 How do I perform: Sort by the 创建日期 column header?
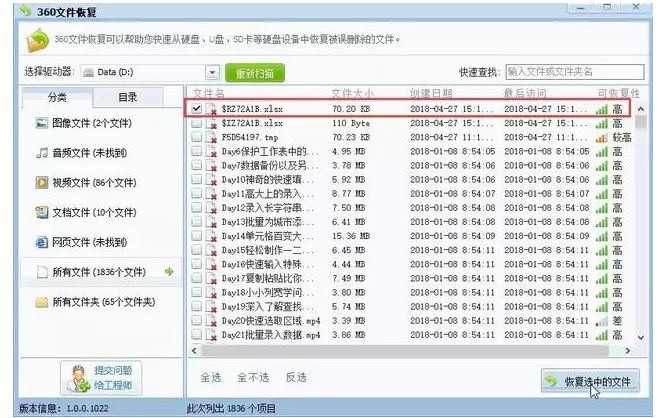pyautogui.click(x=431, y=93)
